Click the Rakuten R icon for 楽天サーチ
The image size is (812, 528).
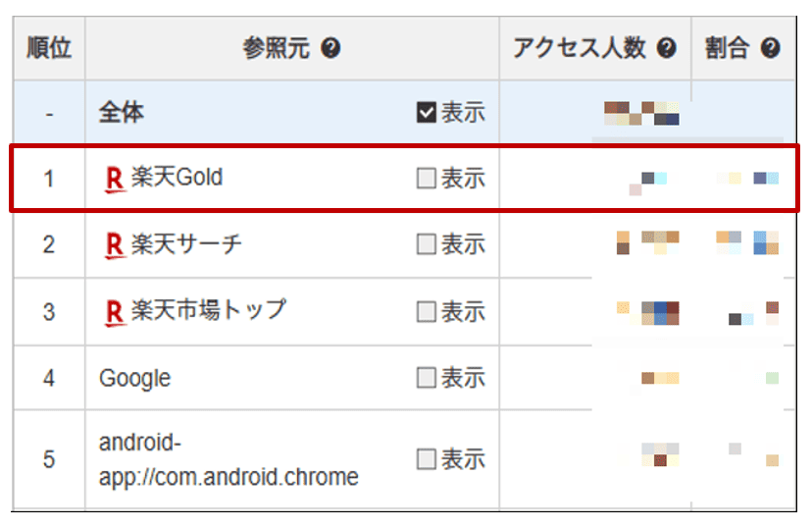pyautogui.click(x=115, y=245)
